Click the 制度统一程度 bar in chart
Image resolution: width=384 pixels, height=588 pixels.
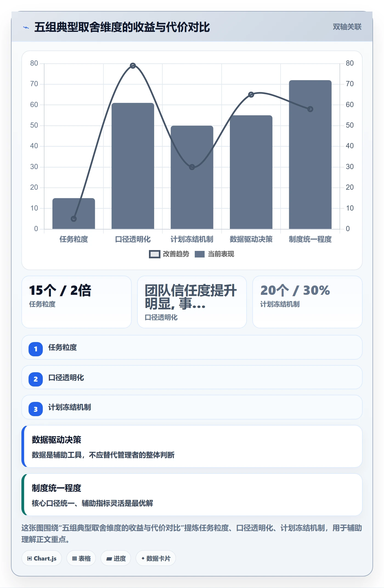tap(310, 155)
